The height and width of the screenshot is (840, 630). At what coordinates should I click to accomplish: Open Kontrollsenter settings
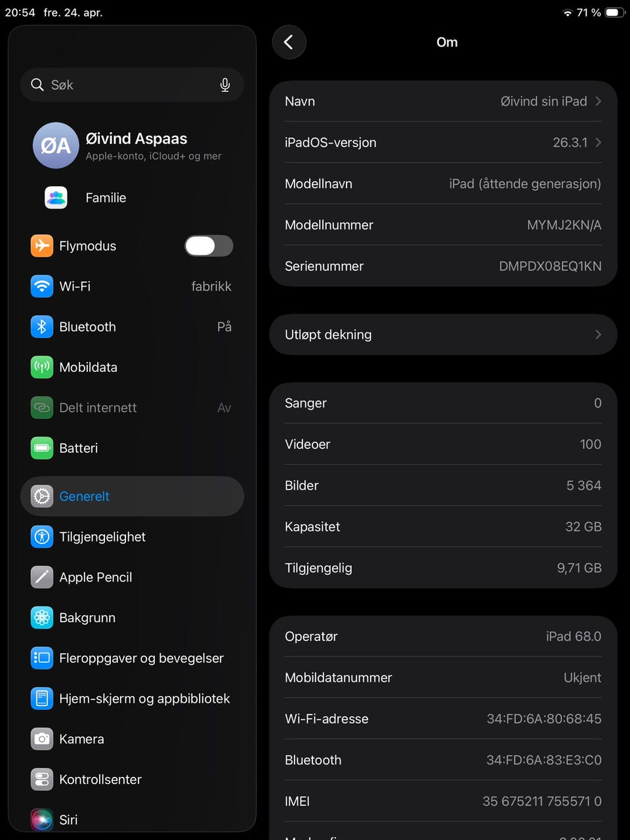[x=132, y=779]
